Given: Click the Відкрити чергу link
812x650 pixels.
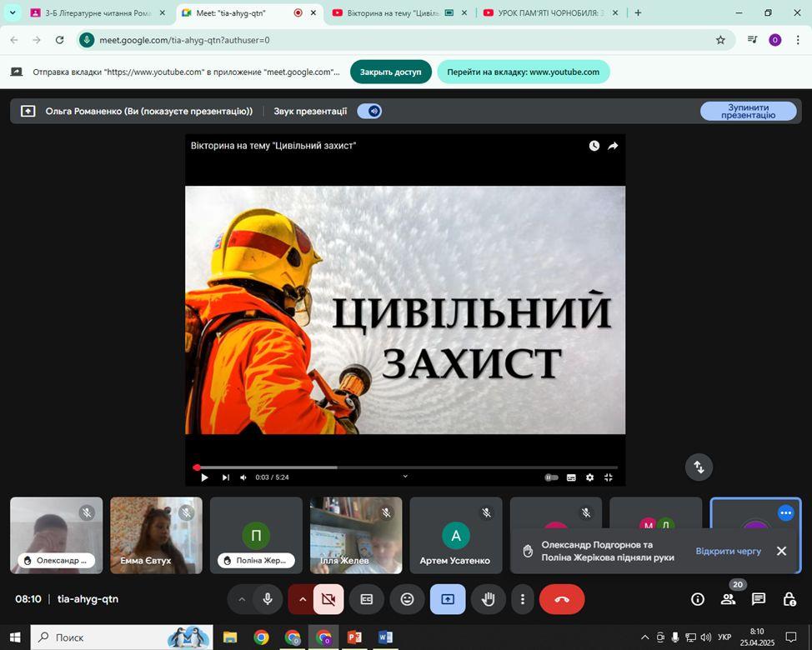Looking at the screenshot, I should 728,551.
